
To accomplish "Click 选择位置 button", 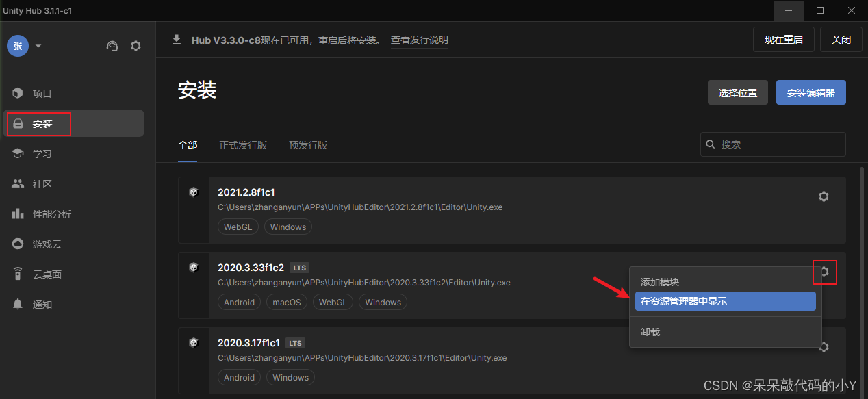I will click(x=738, y=92).
